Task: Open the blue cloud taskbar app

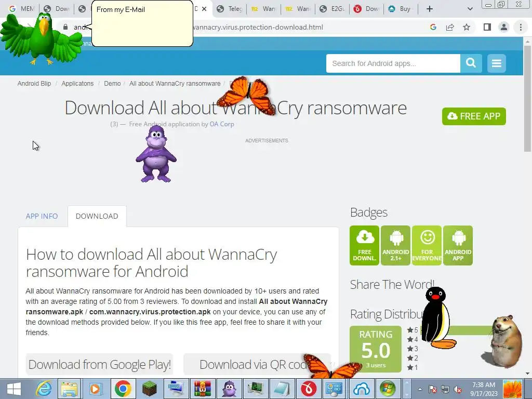Action: (362, 389)
